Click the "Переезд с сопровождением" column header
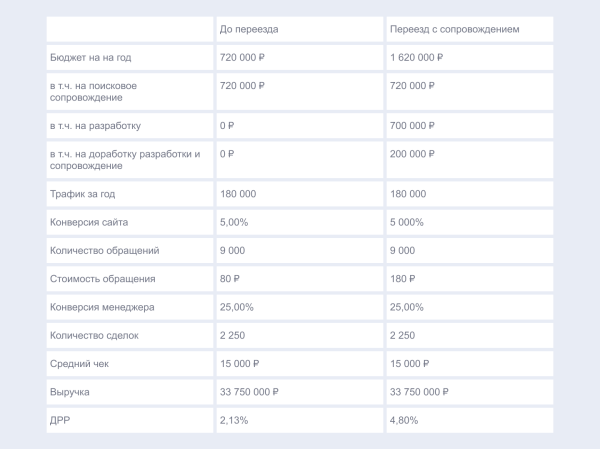This screenshot has height=449, width=600. click(x=454, y=29)
